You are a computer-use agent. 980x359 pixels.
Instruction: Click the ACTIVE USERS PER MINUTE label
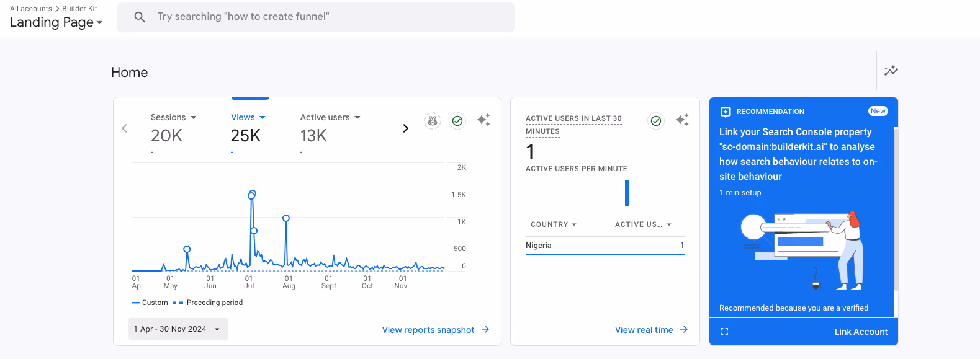(x=577, y=169)
